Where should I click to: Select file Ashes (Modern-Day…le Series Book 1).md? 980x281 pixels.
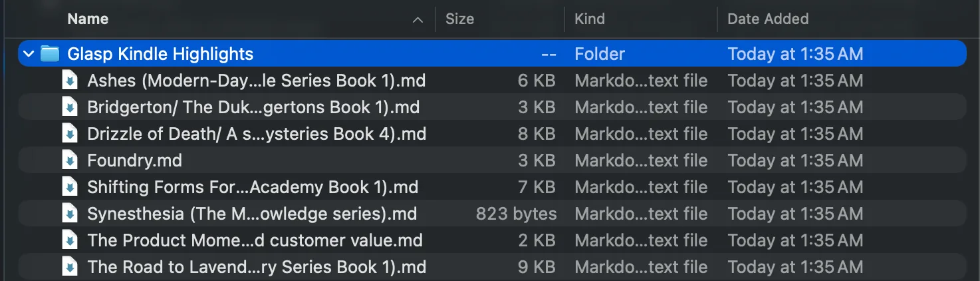[x=257, y=81]
